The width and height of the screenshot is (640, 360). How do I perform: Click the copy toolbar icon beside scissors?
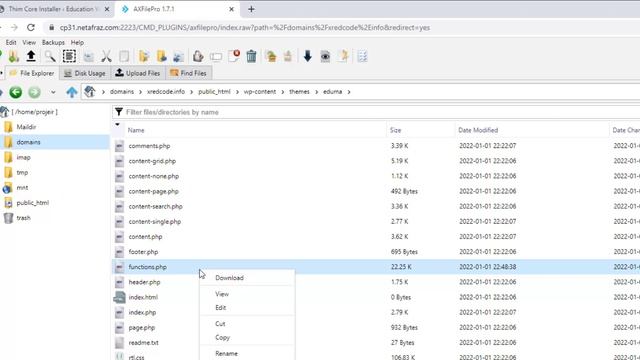pos(88,56)
